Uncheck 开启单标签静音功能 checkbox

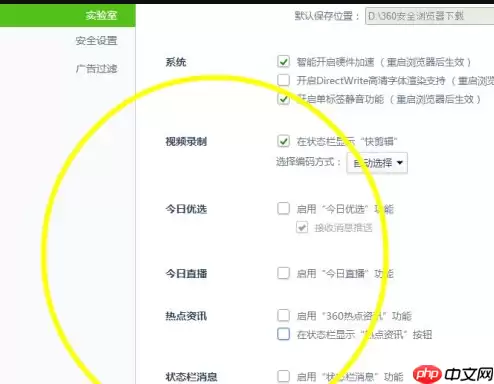pos(283,99)
